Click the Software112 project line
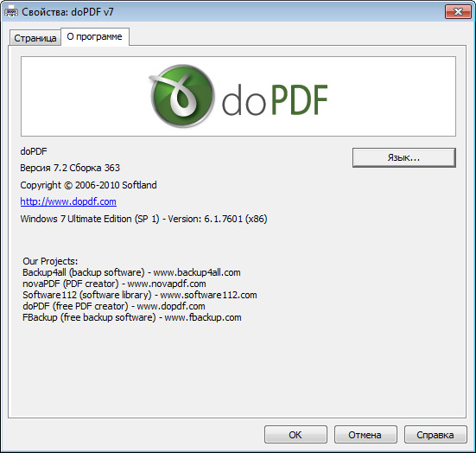The height and width of the screenshot is (453, 476). click(140, 295)
